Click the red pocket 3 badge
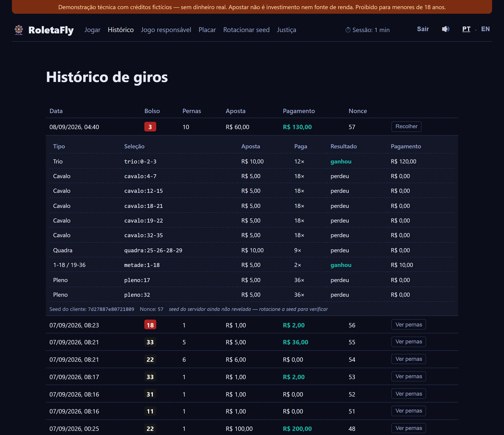Image resolution: width=504 pixels, height=435 pixels. (150, 127)
